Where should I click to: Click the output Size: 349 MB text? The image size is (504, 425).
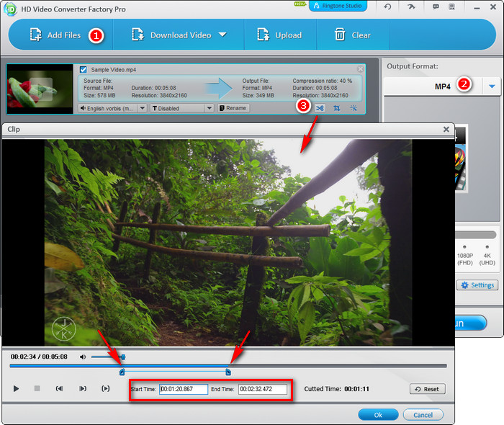[x=258, y=96]
